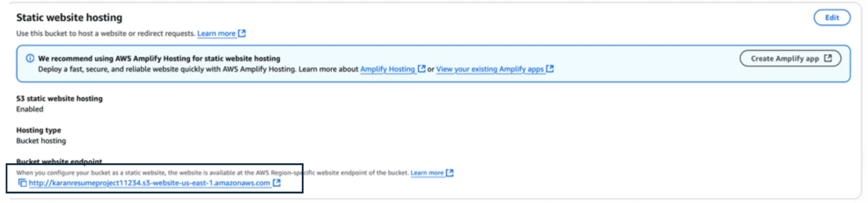Click the Bucket hosting value under Hosting type
The image size is (868, 203).
point(41,141)
